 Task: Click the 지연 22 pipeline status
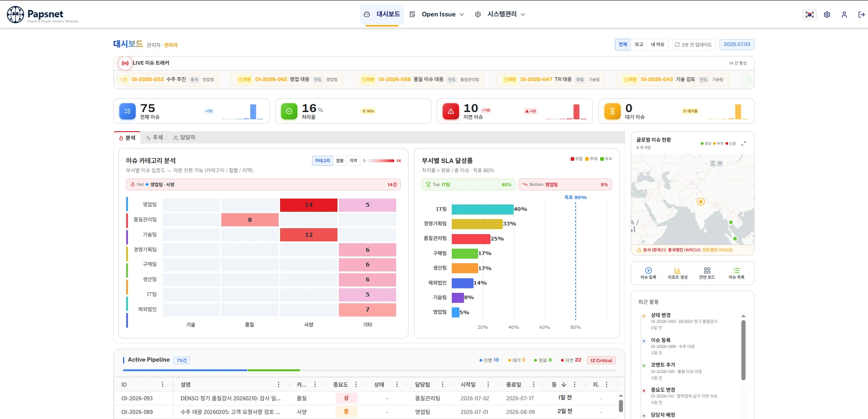click(571, 360)
